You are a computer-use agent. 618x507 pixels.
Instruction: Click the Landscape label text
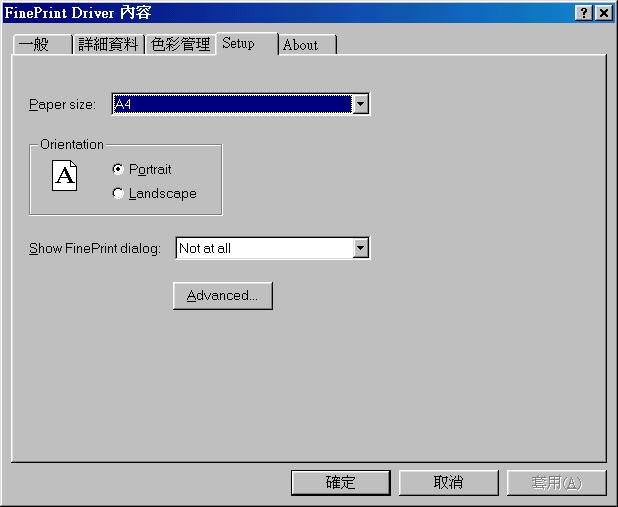(163, 194)
